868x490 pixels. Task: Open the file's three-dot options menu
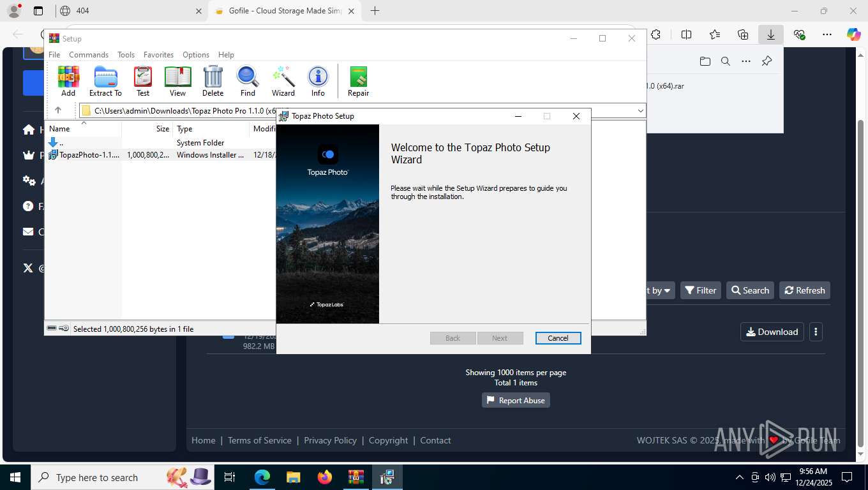pyautogui.click(x=816, y=332)
